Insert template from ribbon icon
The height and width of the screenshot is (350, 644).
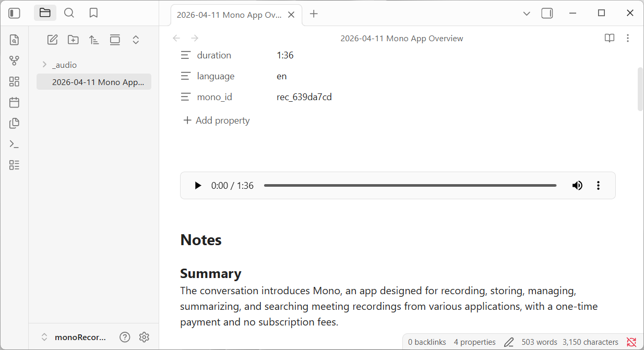coord(14,123)
